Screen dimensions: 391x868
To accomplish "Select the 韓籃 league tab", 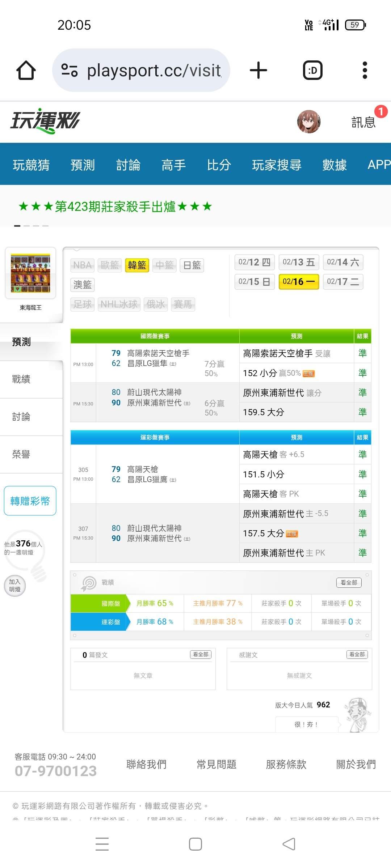I will tap(137, 265).
